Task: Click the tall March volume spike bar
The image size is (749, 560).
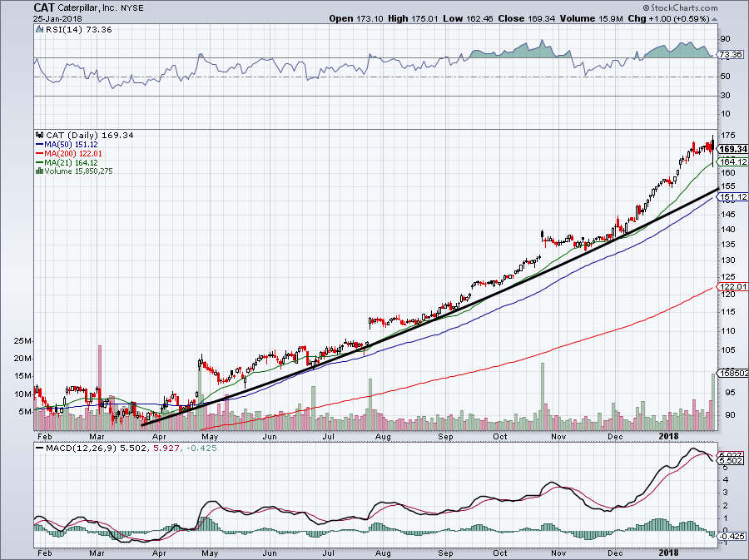Action: tap(100, 387)
